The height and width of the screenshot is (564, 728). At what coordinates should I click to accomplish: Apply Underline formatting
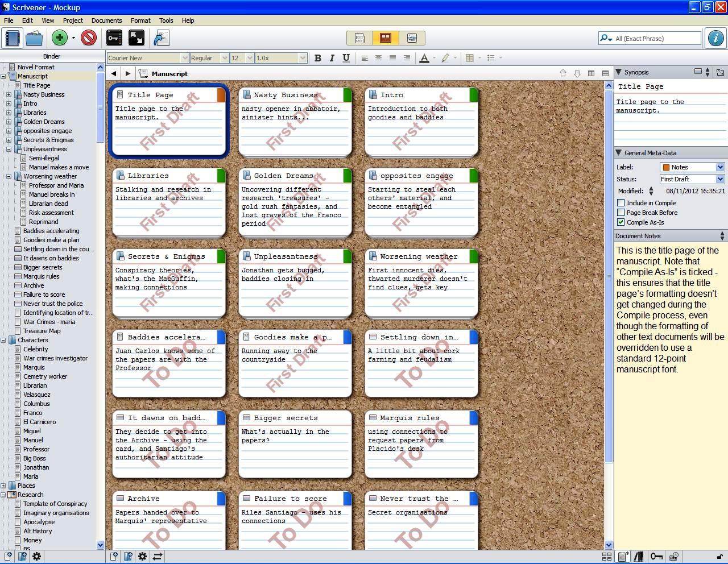coord(346,58)
